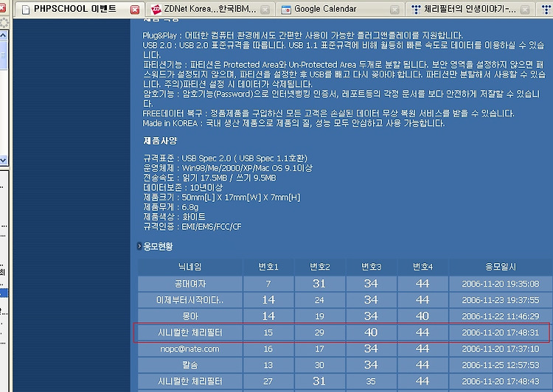Select 시니컬한 체리필터 in the 17:48:31 row

[x=189, y=332]
